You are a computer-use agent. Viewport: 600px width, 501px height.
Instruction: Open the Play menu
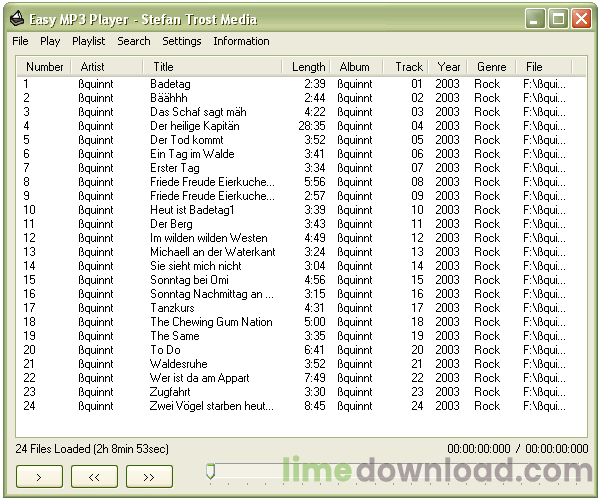click(x=50, y=41)
